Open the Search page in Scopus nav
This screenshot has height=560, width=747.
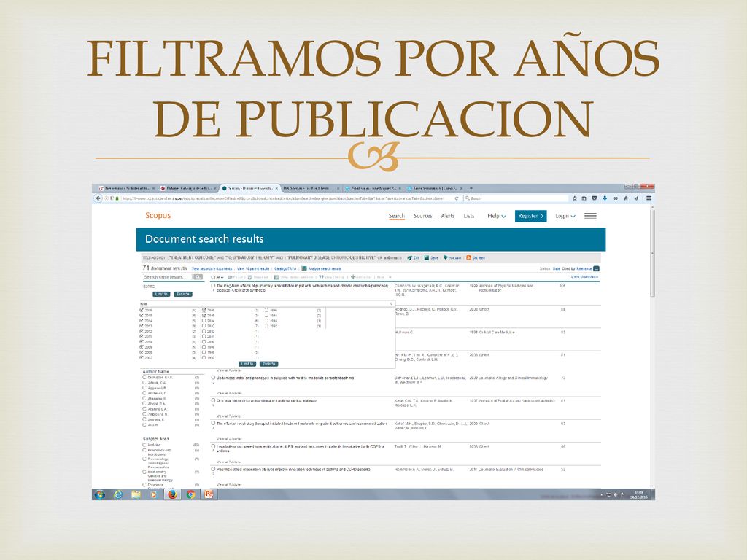[396, 216]
